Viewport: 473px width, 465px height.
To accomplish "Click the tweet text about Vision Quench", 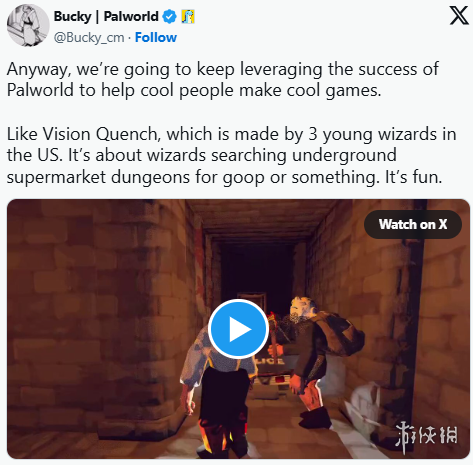I will (x=231, y=155).
